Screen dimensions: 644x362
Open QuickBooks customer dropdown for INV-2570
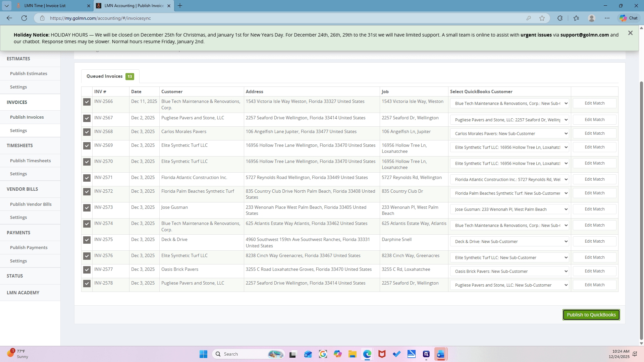click(x=509, y=163)
